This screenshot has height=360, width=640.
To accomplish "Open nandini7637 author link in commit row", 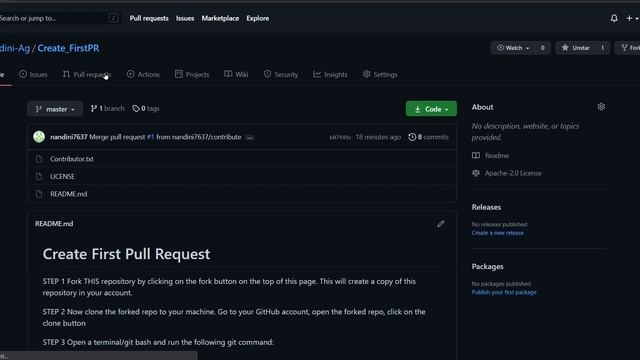I will (69, 137).
